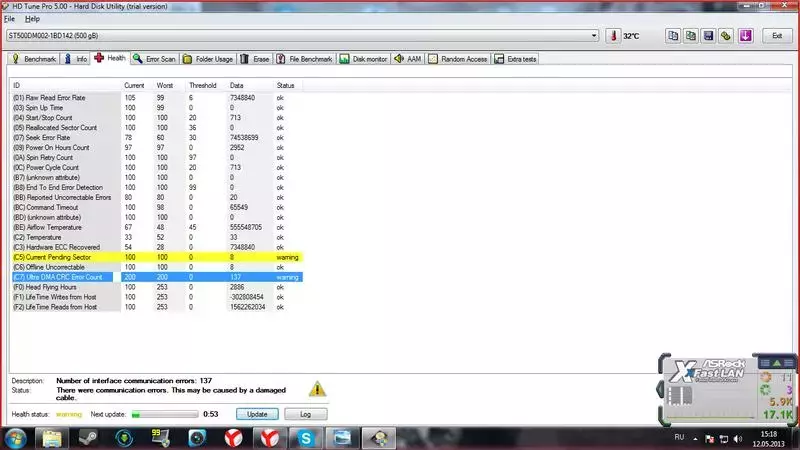Select the Command Timeout row
This screenshot has height=450, width=800.
(157, 207)
